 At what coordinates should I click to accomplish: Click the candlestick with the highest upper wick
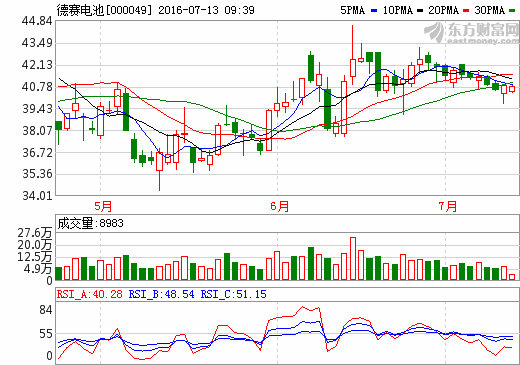(x=353, y=55)
